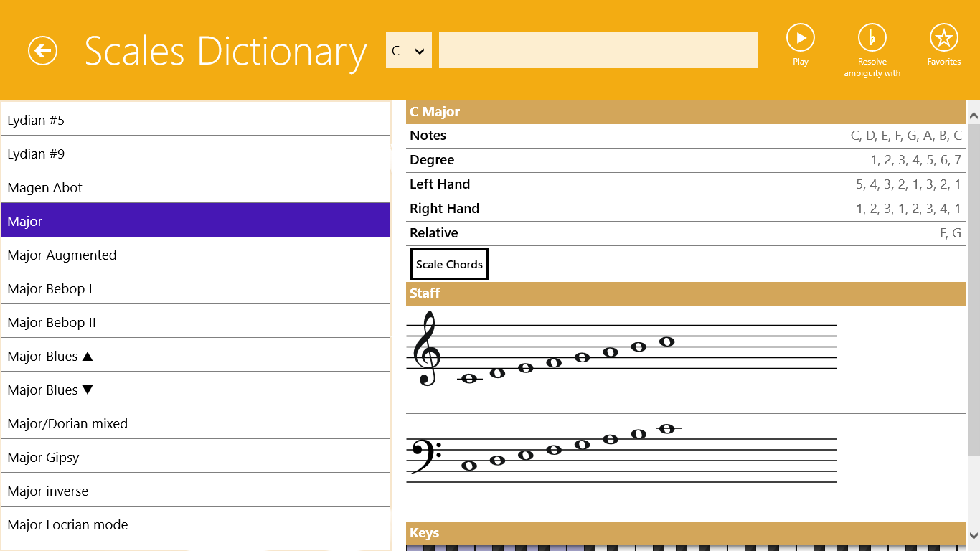This screenshot has width=980, height=551.
Task: Open Favorites star icon
Action: tap(943, 37)
